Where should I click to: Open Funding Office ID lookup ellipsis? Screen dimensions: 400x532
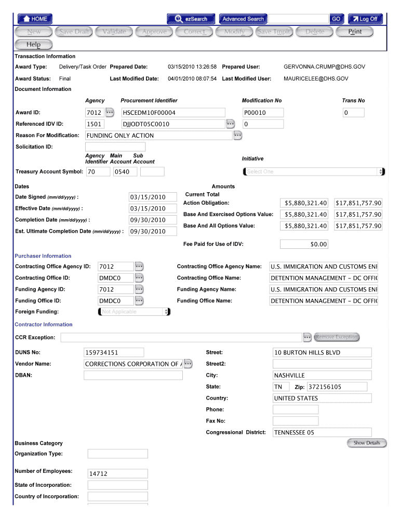pos(139,301)
